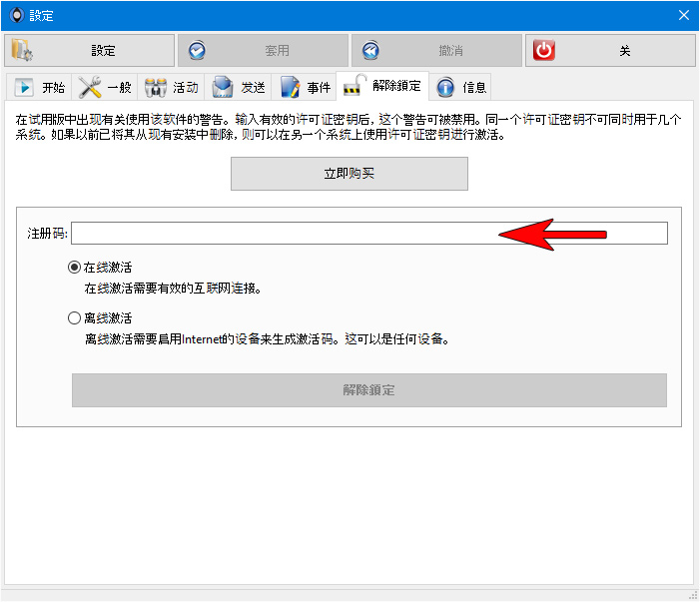Open the 活动 tab

point(171,87)
